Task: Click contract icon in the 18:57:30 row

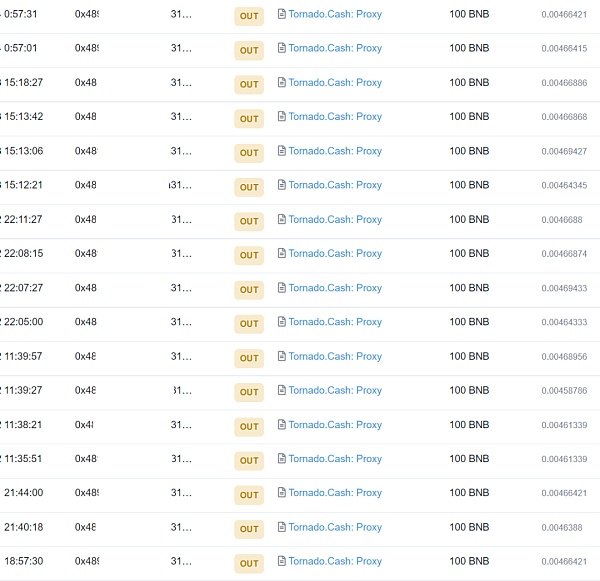Action: click(x=281, y=561)
